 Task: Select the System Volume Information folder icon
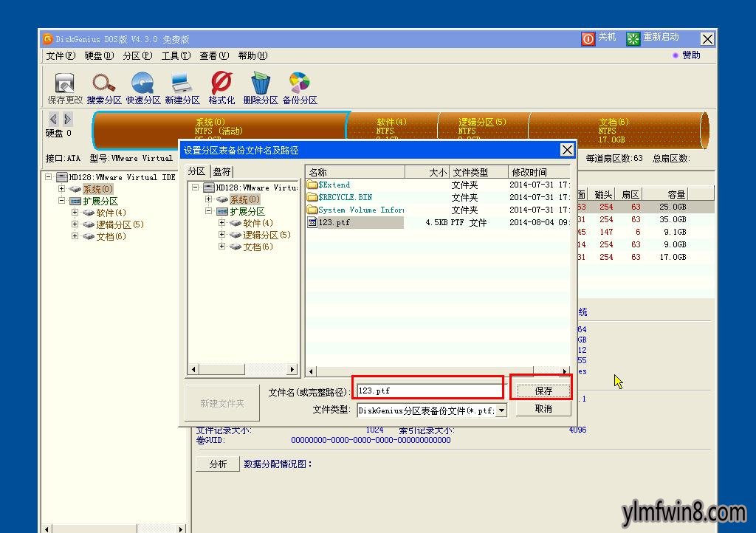point(312,210)
